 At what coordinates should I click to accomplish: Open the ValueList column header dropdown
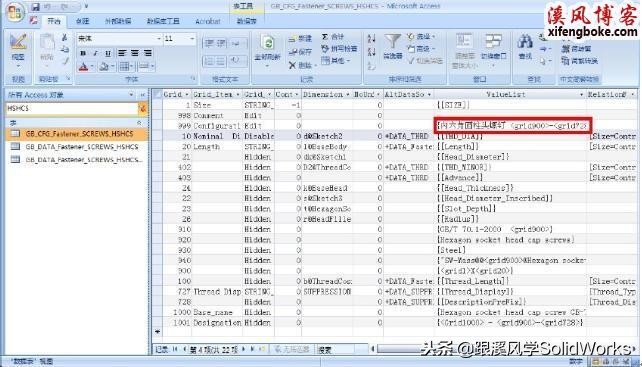point(581,95)
